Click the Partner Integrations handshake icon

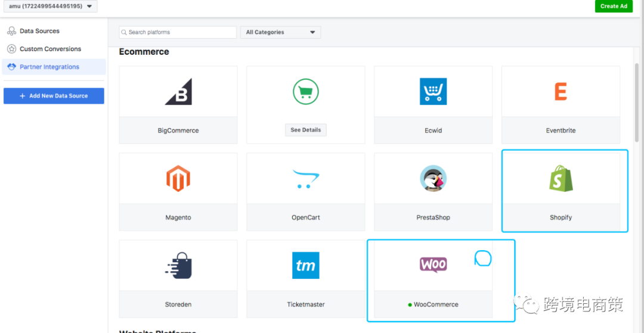pyautogui.click(x=12, y=67)
